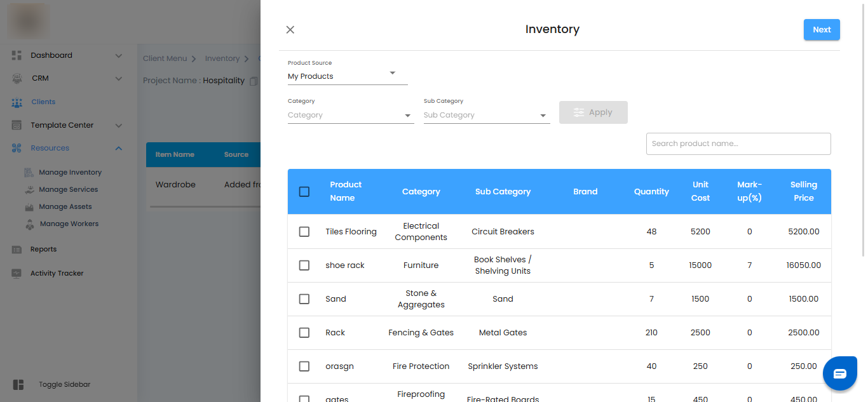Screen dimensions: 868x402
Task: Check the select-all header checkbox
Action: (304, 191)
